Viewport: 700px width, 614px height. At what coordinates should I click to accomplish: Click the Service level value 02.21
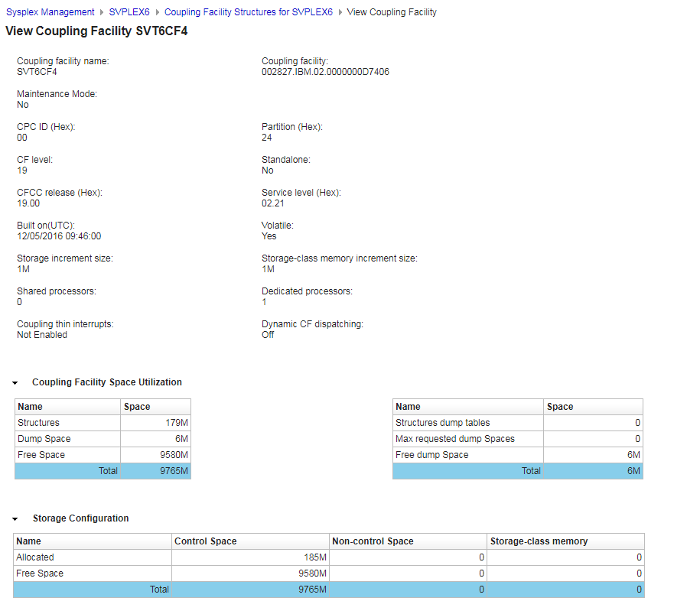(x=273, y=203)
